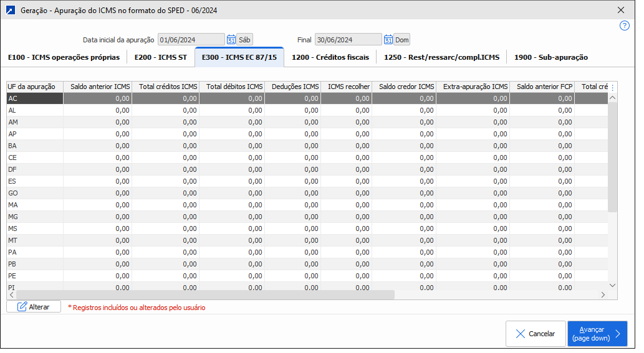
Task: Click the final date field 30/06/2024
Action: click(x=348, y=40)
